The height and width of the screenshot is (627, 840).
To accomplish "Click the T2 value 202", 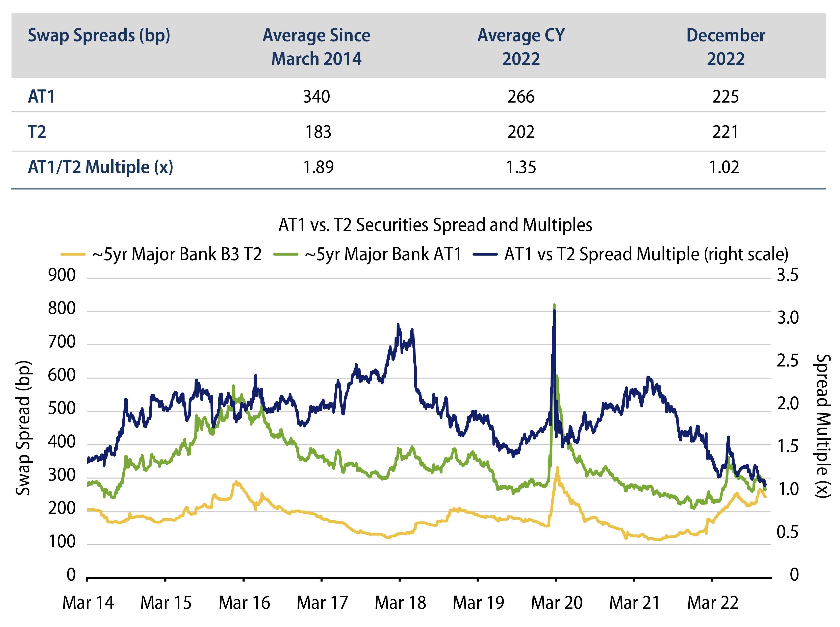I will (x=521, y=132).
